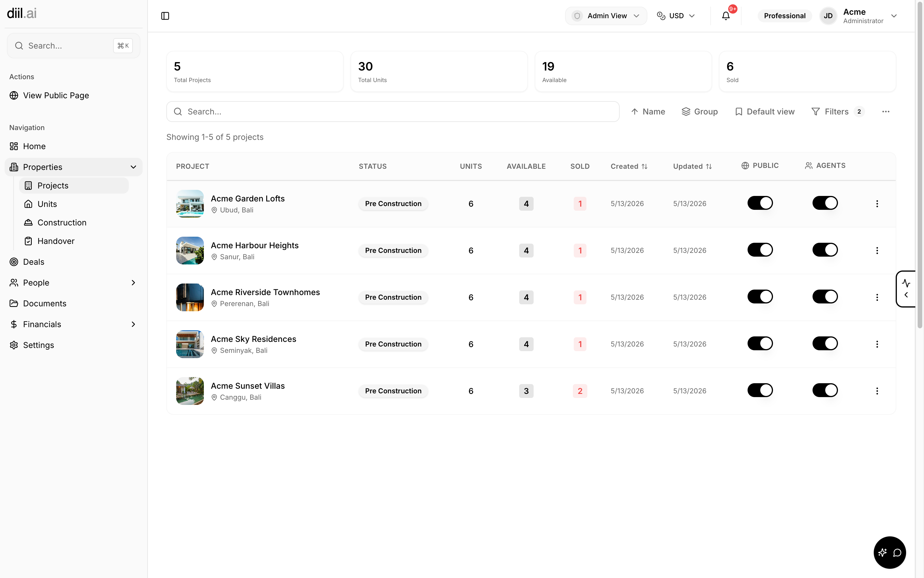Click the JD avatar
Viewport: 924px width, 578px height.
pyautogui.click(x=828, y=16)
